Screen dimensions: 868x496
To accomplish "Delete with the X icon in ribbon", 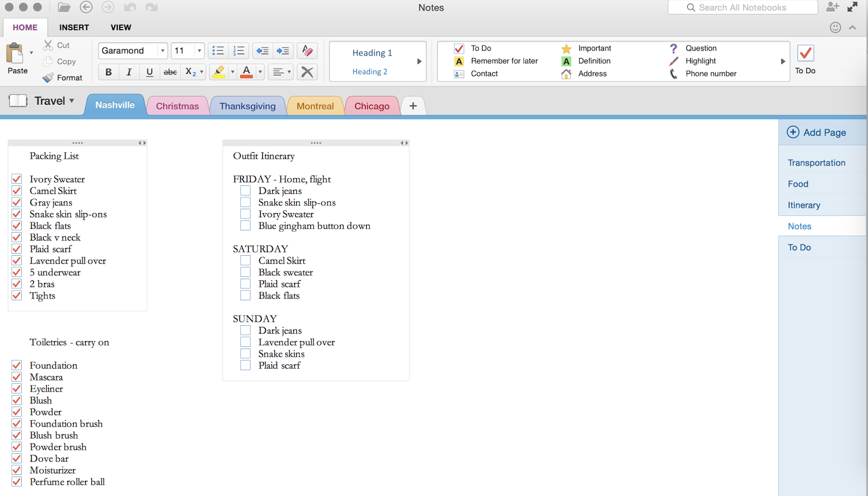I will click(307, 72).
